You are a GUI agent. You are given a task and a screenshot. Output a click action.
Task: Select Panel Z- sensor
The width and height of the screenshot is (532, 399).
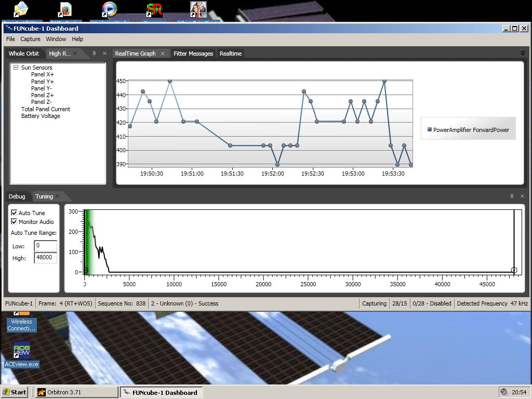42,102
